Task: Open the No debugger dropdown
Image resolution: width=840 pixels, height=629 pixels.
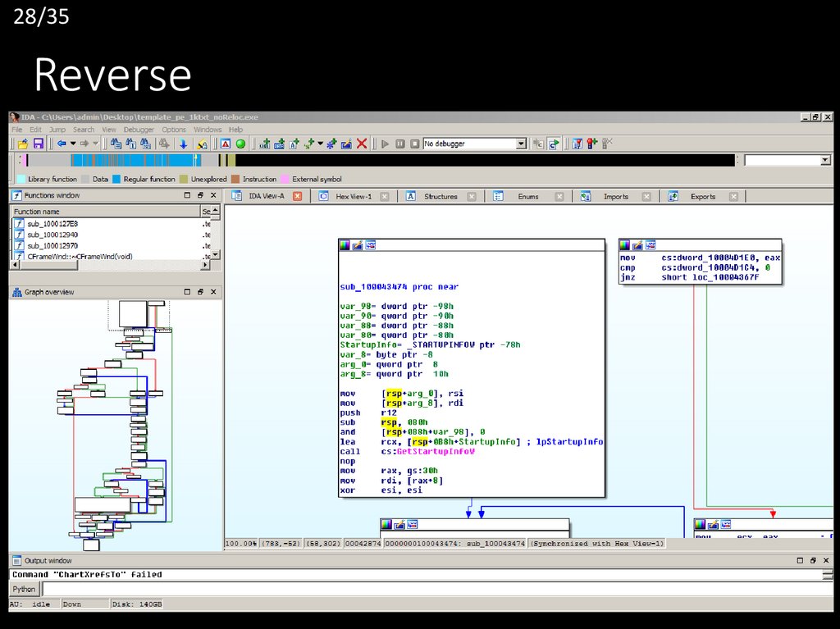Action: (x=521, y=144)
